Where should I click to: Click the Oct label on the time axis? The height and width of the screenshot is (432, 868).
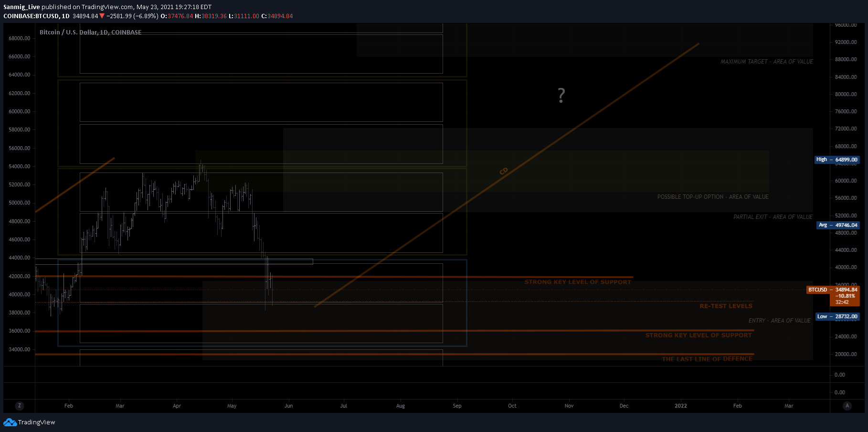click(x=512, y=406)
